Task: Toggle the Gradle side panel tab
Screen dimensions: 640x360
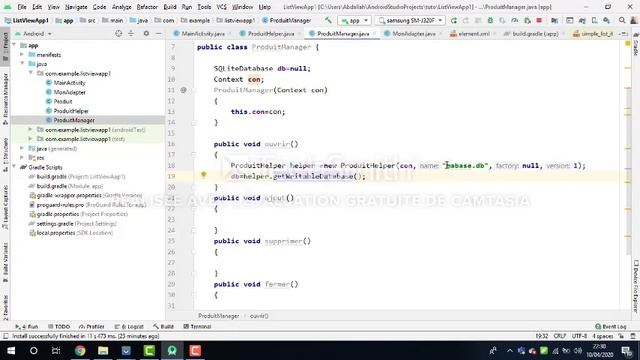Action: point(636,44)
